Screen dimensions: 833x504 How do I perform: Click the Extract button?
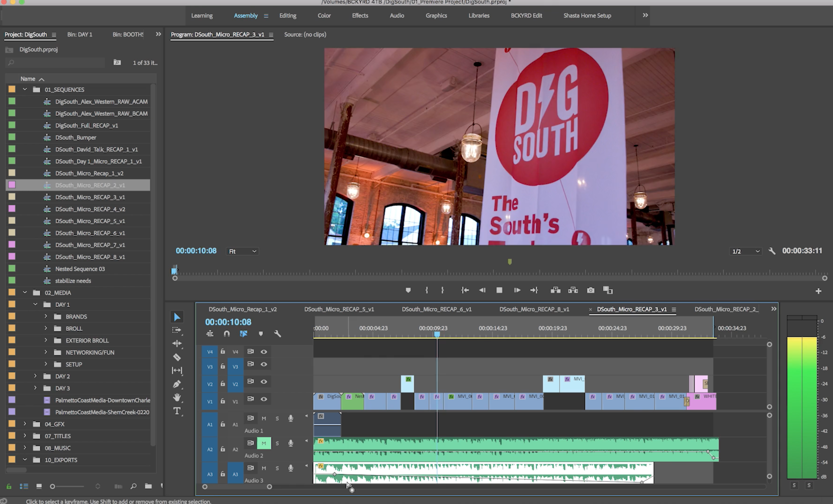[573, 290]
